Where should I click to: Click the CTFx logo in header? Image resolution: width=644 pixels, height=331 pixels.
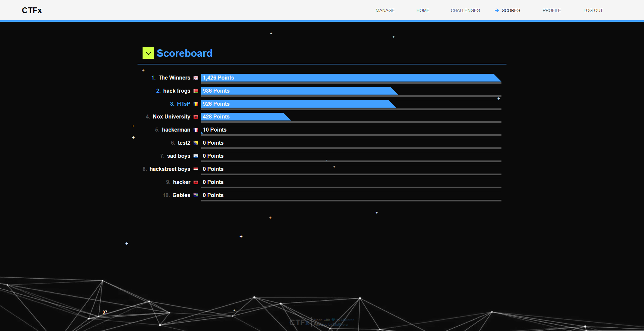point(32,10)
